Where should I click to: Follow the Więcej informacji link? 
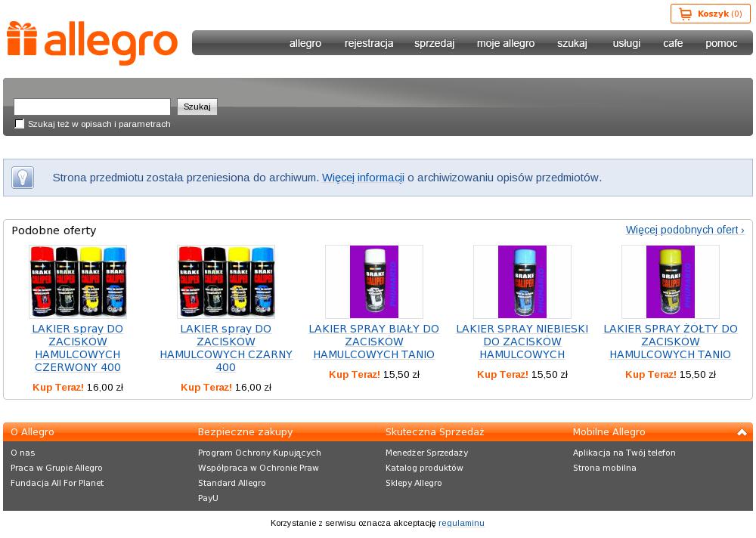363,178
